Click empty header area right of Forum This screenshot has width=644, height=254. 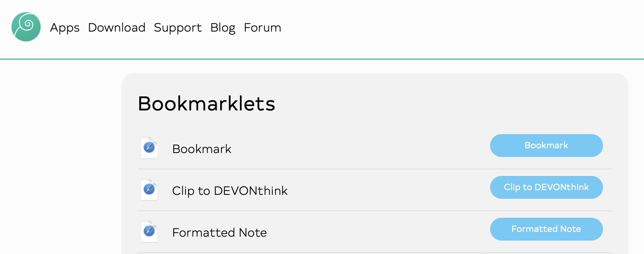pos(454,28)
